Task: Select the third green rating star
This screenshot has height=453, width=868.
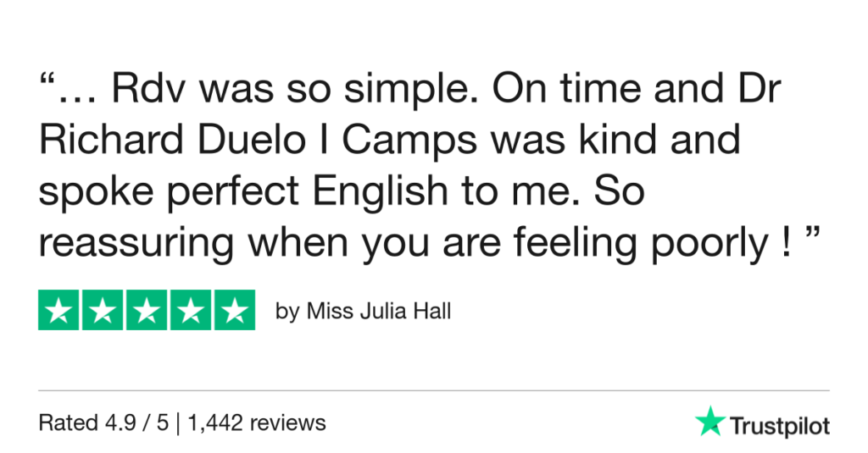Action: (147, 311)
